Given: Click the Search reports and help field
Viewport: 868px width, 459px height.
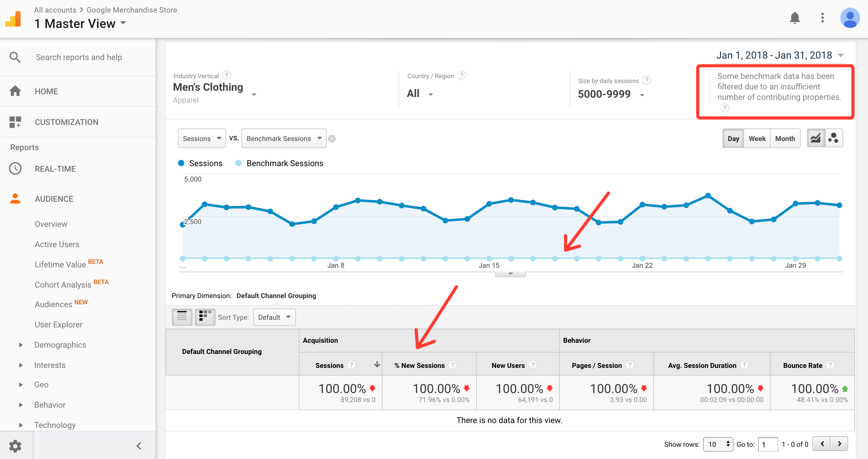Looking at the screenshot, I should pos(79,57).
